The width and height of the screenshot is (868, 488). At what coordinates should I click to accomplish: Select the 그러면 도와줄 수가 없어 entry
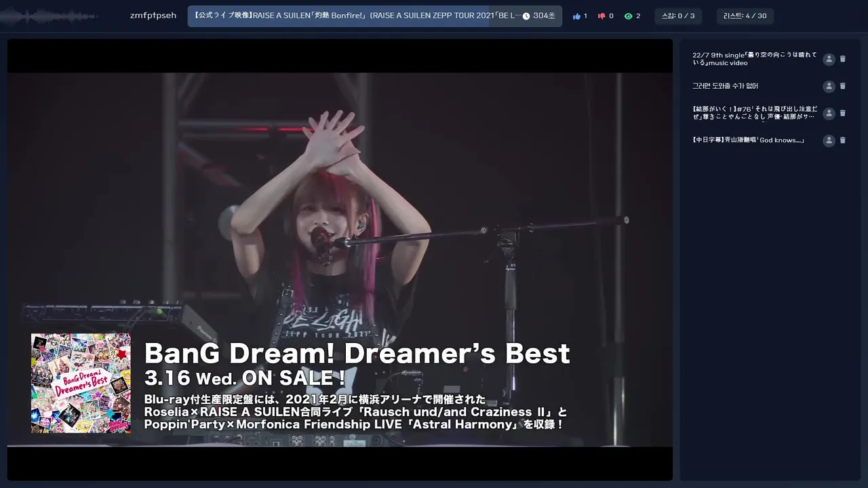coord(725,86)
